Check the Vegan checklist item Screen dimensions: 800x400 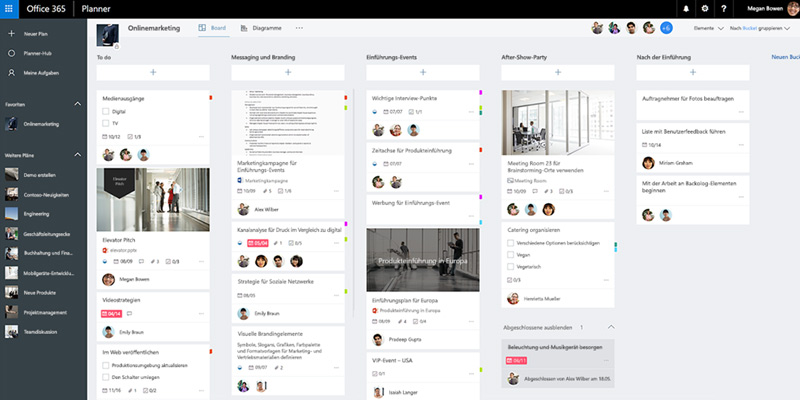click(x=510, y=255)
